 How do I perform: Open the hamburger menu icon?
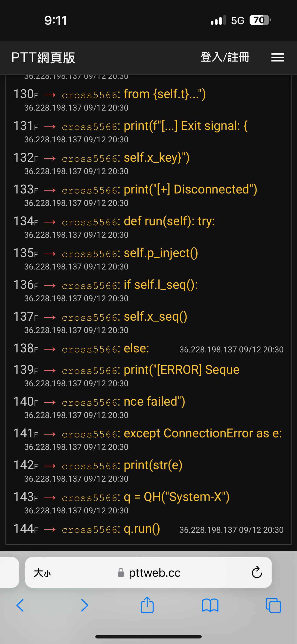coord(277,57)
